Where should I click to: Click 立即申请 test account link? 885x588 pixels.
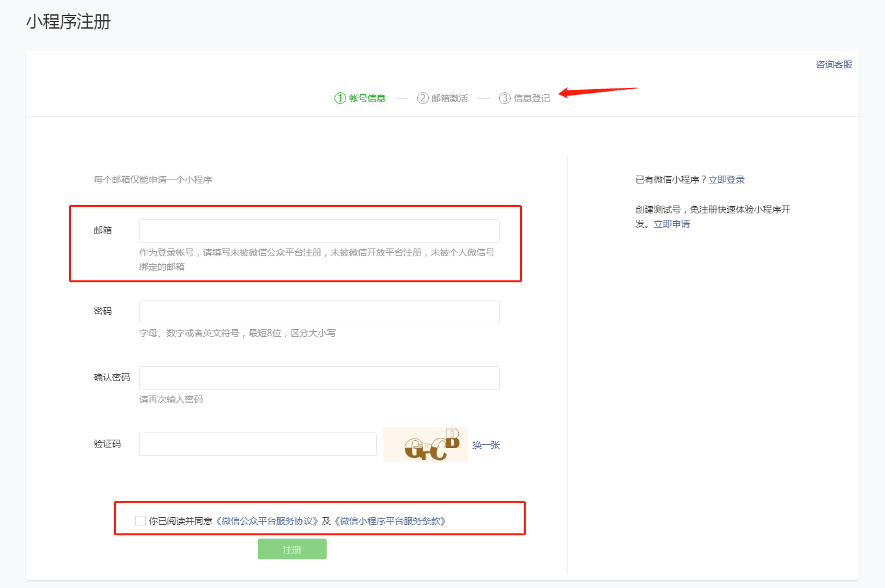[672, 224]
